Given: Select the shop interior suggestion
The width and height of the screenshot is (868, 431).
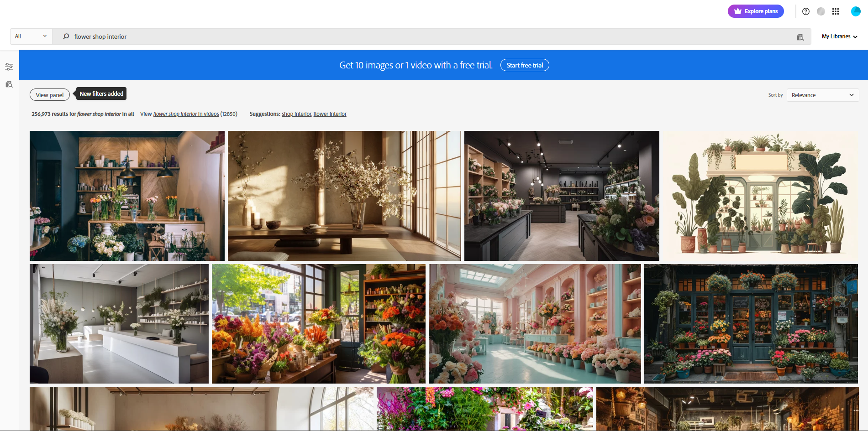Looking at the screenshot, I should pos(296,114).
